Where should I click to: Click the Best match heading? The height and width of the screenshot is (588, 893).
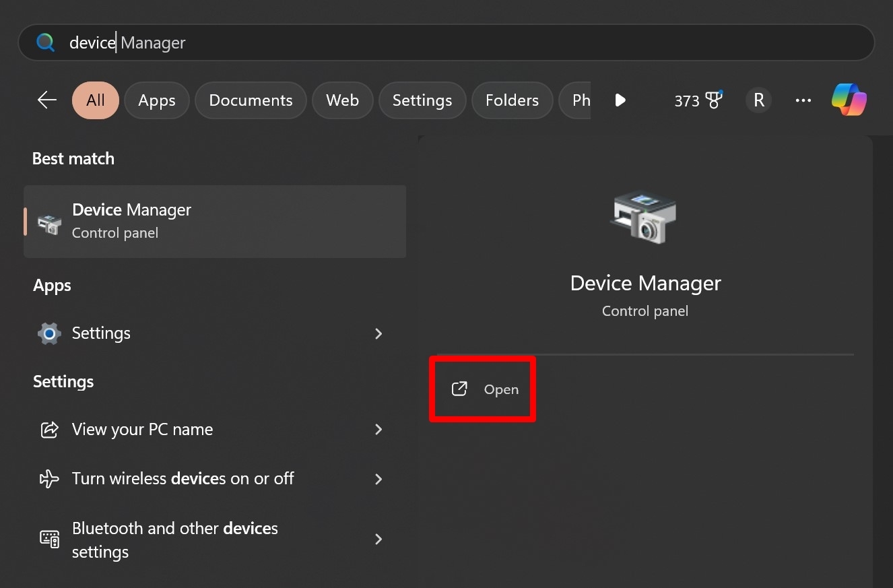click(73, 159)
